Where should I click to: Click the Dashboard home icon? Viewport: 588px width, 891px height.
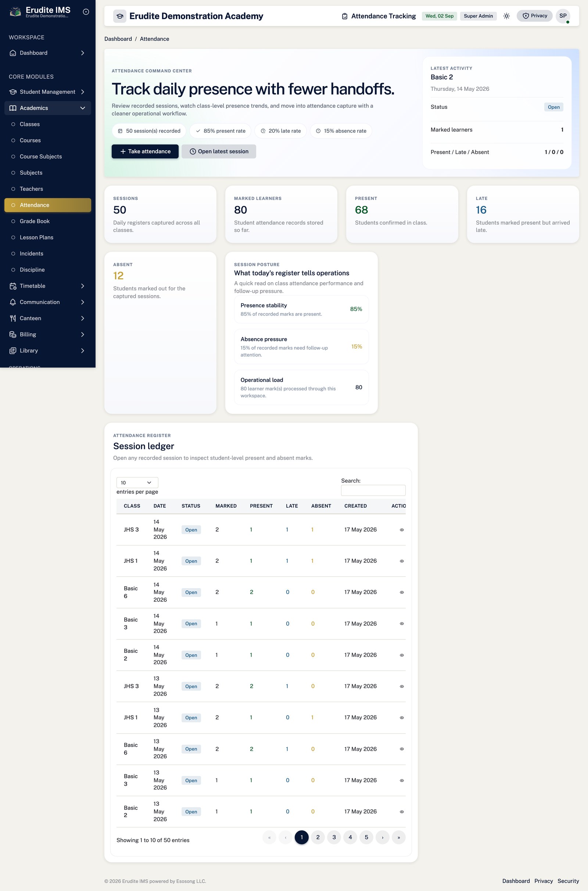pos(13,53)
